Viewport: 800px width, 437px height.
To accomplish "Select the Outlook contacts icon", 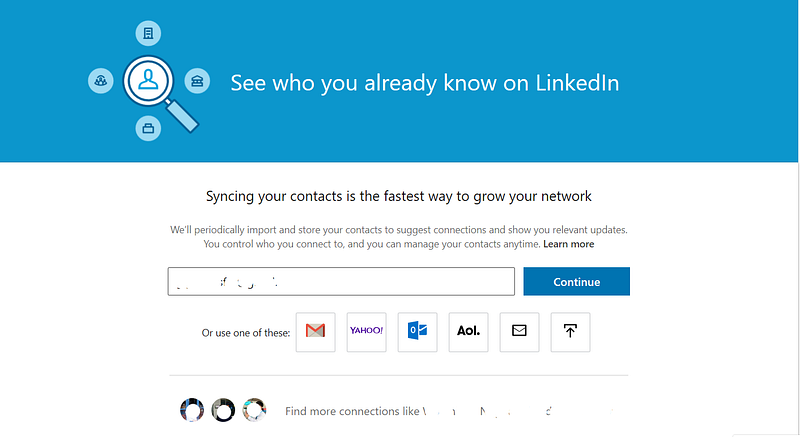I will [x=417, y=332].
